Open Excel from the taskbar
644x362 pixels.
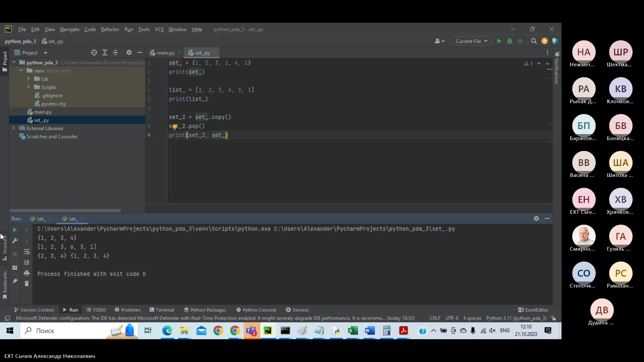(353, 331)
